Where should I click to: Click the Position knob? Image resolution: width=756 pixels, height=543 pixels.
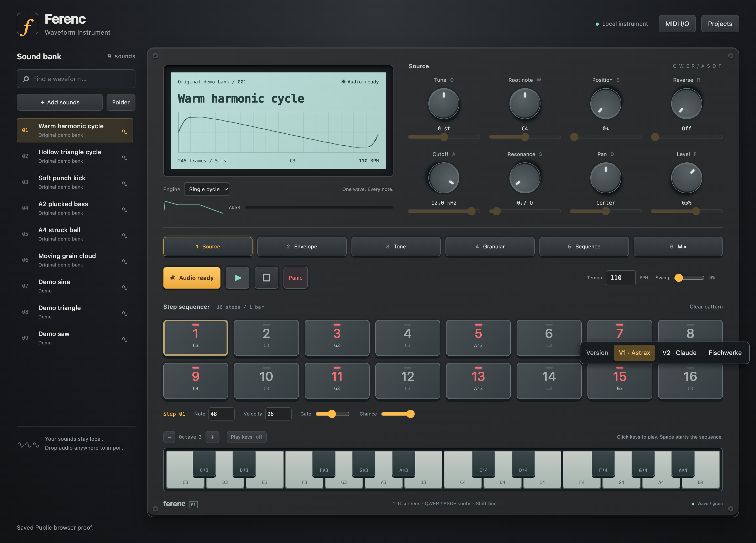click(606, 104)
